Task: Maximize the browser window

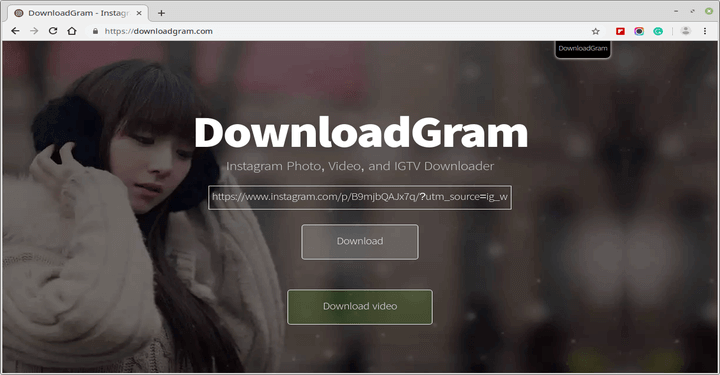Action: point(692,11)
